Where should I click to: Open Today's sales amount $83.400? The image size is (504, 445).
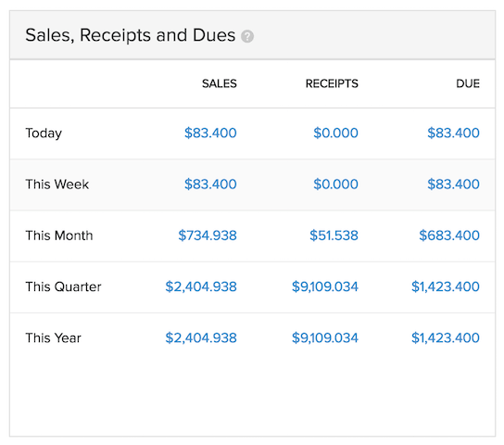[x=210, y=133]
